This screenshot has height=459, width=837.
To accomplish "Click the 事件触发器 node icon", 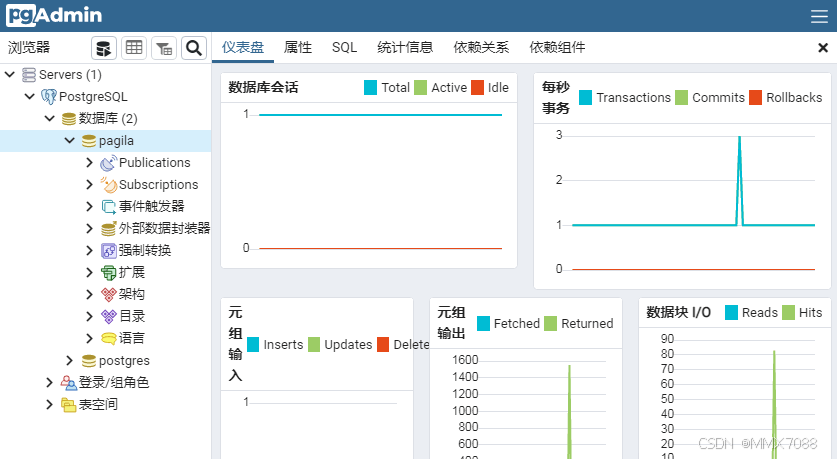I will (108, 207).
